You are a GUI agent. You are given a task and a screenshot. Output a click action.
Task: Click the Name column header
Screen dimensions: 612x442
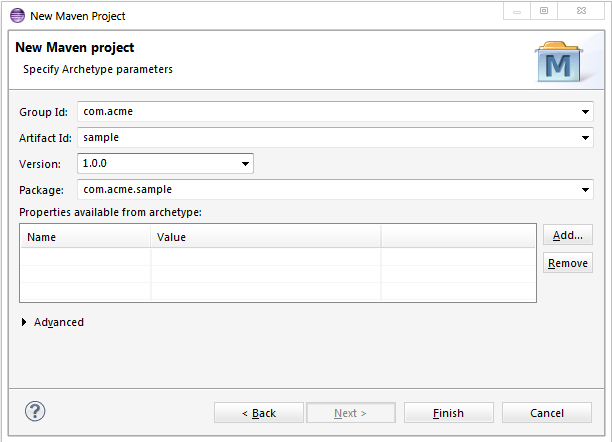(85, 237)
